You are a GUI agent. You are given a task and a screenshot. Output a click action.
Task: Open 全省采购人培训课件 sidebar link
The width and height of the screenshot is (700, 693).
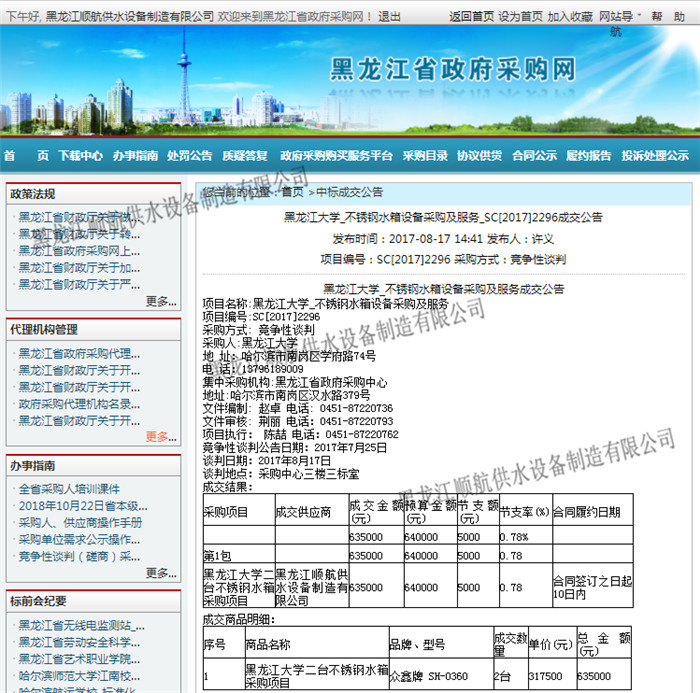coord(69,489)
